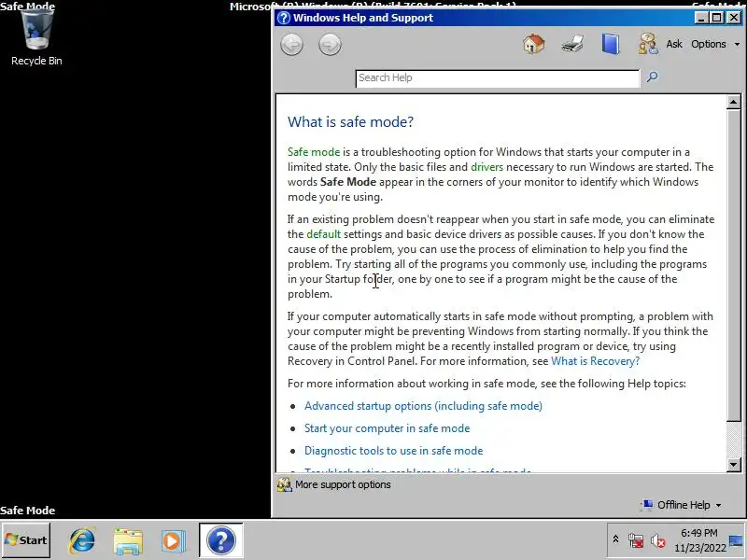Close the Help and Support window
The image size is (747, 560).
pos(734,18)
